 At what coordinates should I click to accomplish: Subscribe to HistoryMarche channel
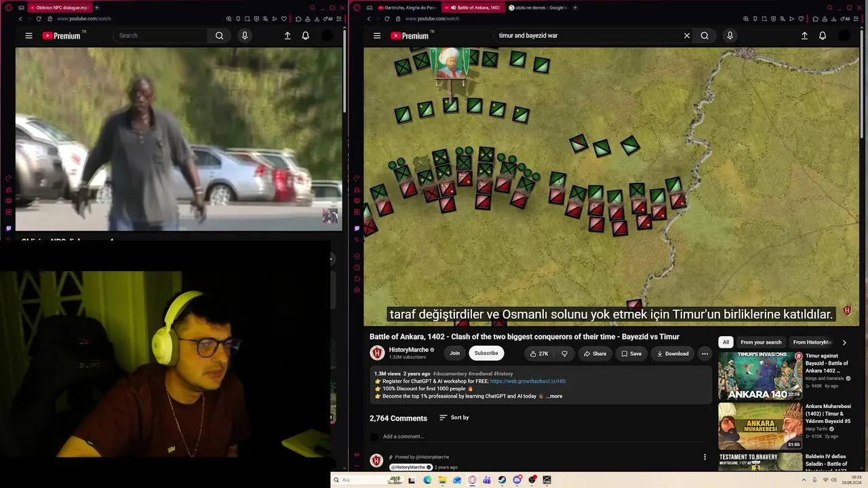[x=486, y=353]
